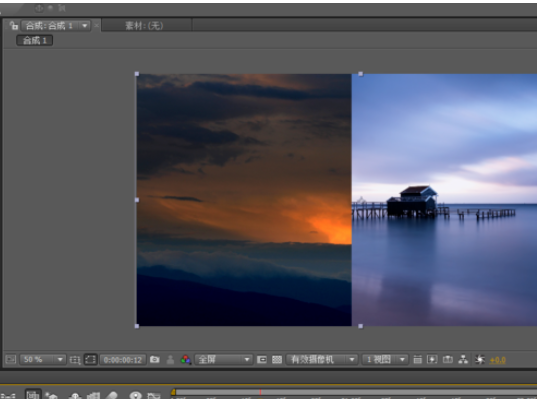Click the top handle at the two images' seam
This screenshot has height=399, width=539.
pos(360,74)
